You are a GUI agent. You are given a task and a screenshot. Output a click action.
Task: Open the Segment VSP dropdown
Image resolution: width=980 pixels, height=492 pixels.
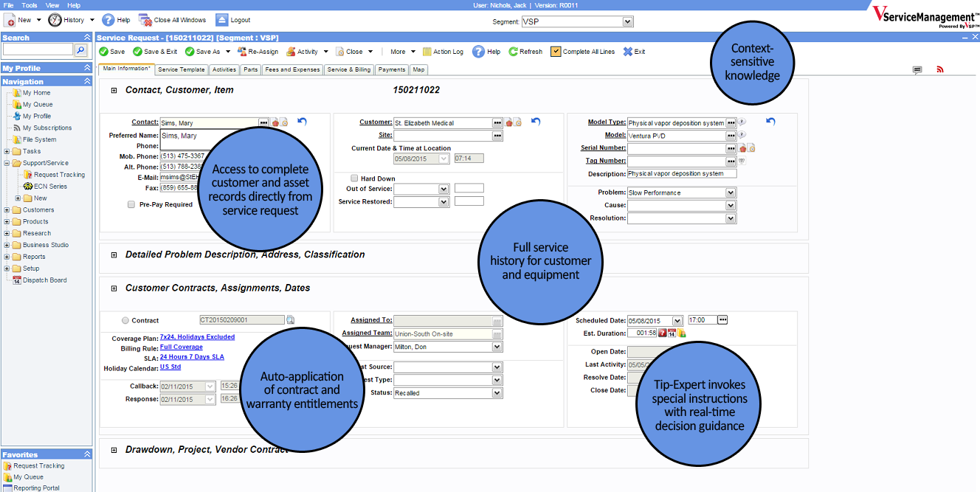coord(627,22)
